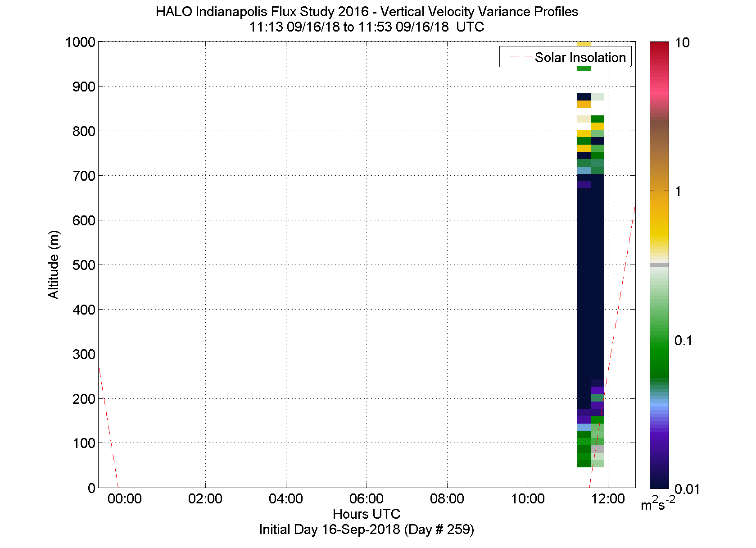
Task: Click the colorbar label 0.01 at bottom
Action: (687, 489)
